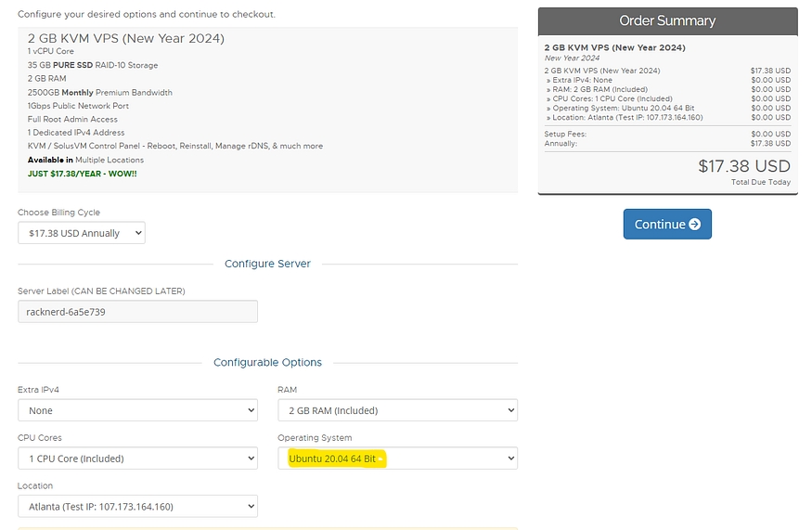This screenshot has width=812, height=530.
Task: Click the Setup Fees line in Order Summary
Action: 566,135
